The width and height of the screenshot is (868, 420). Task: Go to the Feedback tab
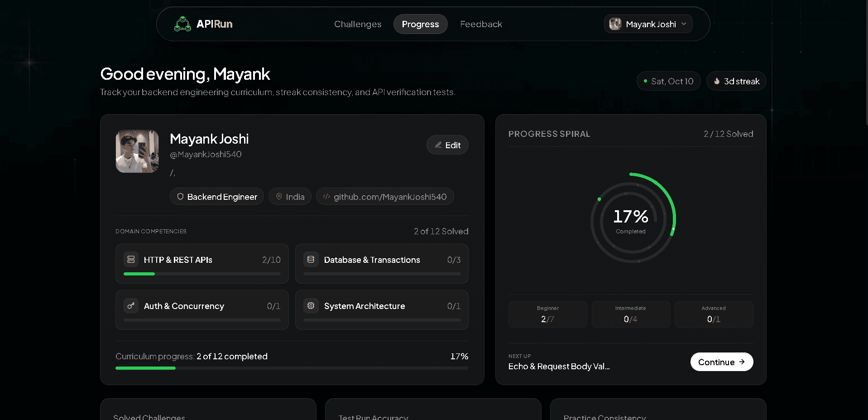481,24
